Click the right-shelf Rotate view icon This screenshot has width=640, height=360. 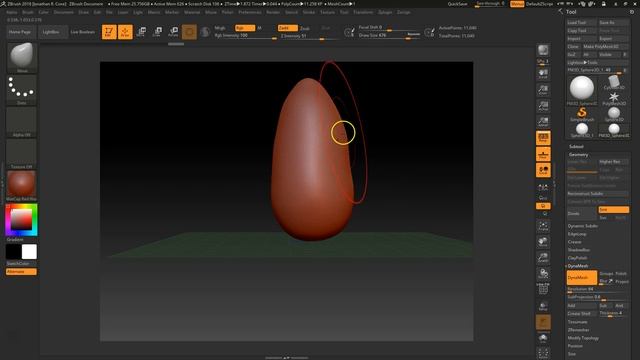(x=543, y=273)
